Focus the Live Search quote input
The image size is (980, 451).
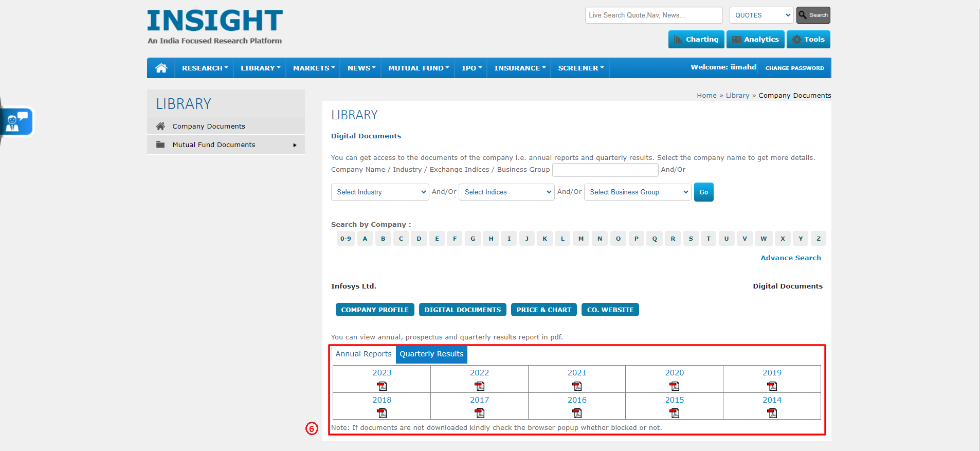[654, 15]
